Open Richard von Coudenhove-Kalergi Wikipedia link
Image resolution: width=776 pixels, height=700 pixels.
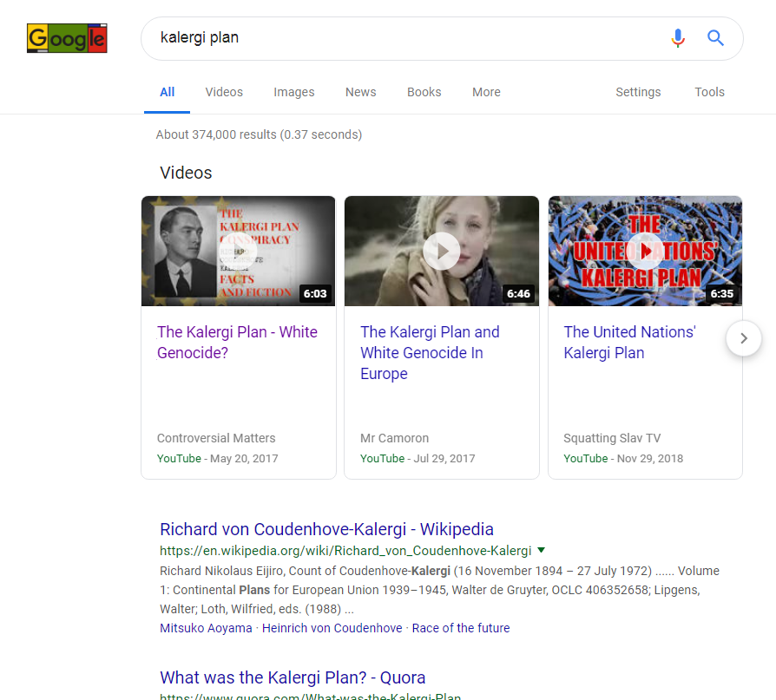326,529
